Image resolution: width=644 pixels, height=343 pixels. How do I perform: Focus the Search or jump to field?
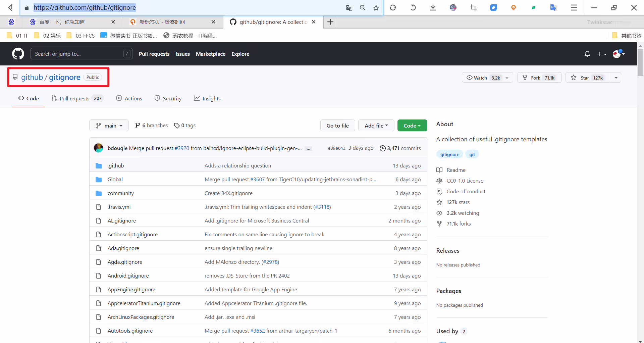tap(82, 54)
